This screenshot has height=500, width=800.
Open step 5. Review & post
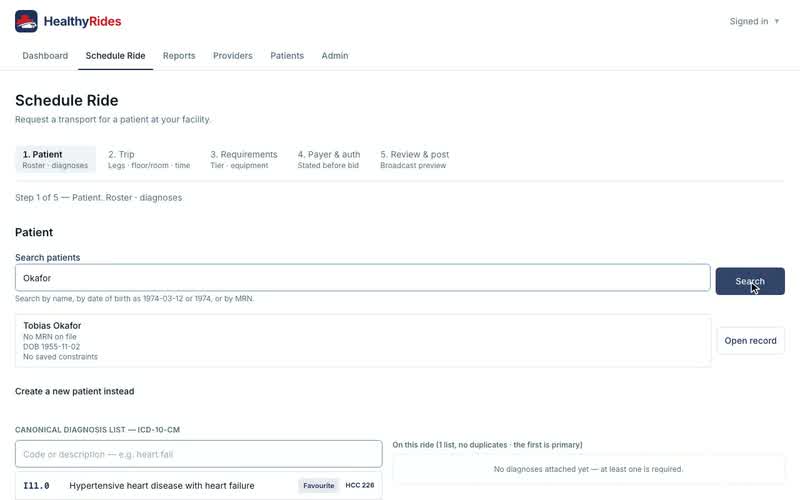pos(414,159)
